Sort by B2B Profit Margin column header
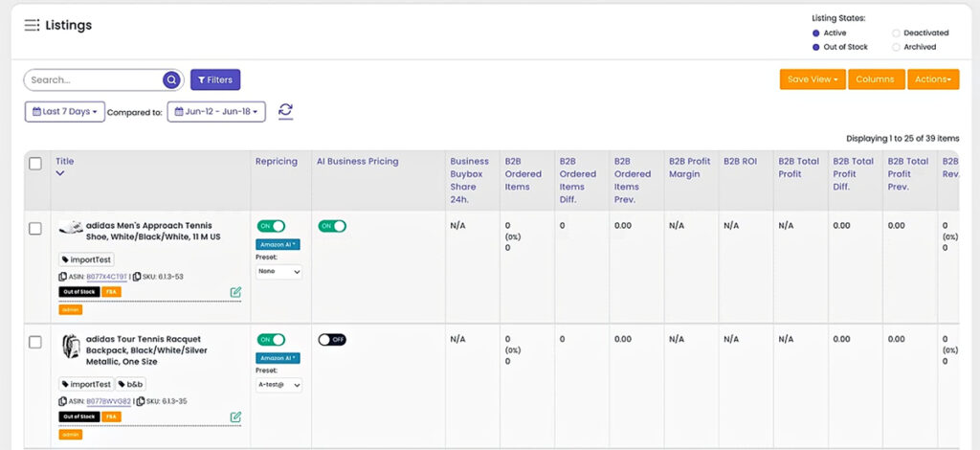This screenshot has height=450, width=980. coord(690,168)
